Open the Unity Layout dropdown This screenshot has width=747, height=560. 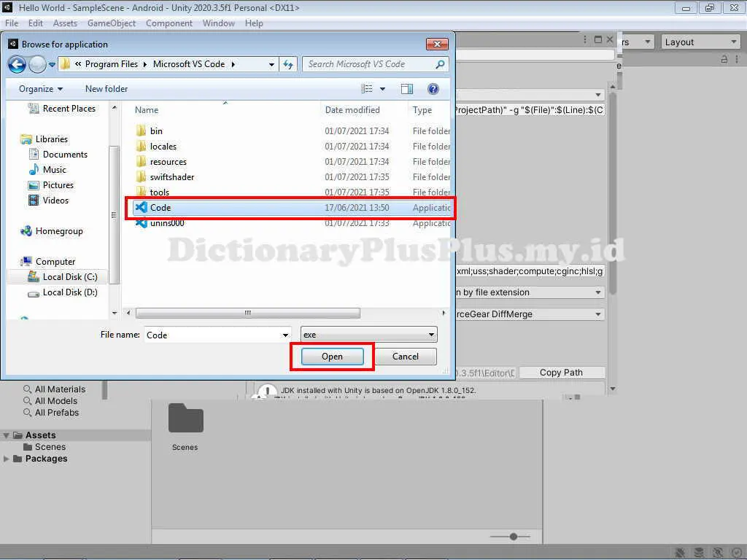pyautogui.click(x=701, y=42)
